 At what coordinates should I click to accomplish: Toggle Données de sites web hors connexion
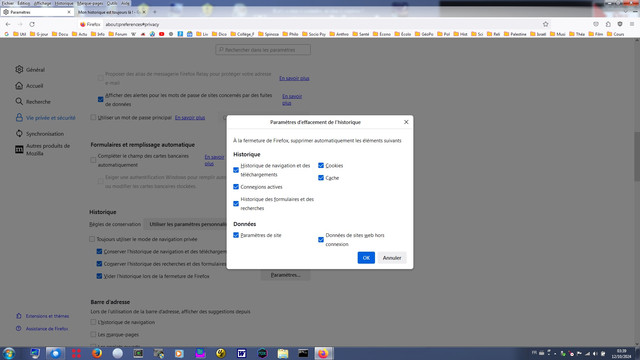pyautogui.click(x=321, y=240)
